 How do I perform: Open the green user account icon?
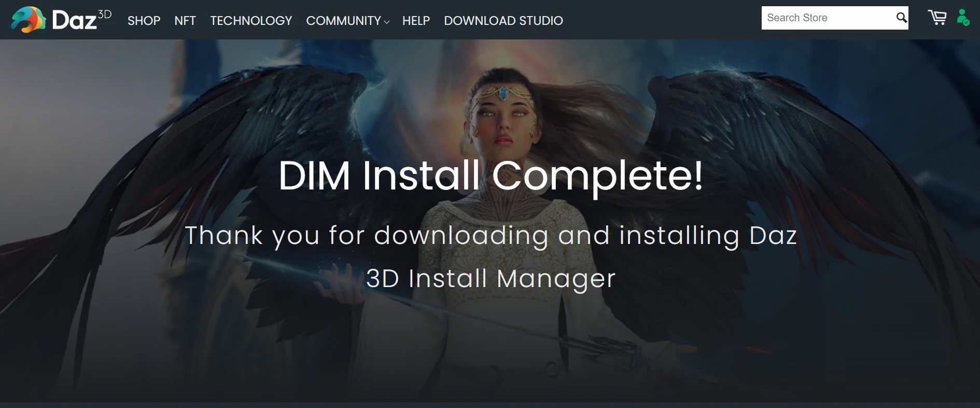[x=963, y=17]
